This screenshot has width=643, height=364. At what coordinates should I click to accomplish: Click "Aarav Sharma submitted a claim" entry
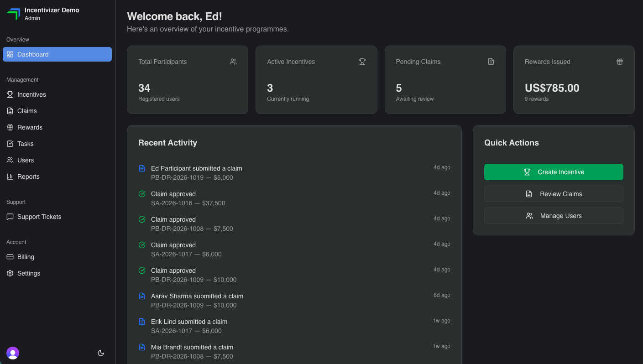click(197, 296)
